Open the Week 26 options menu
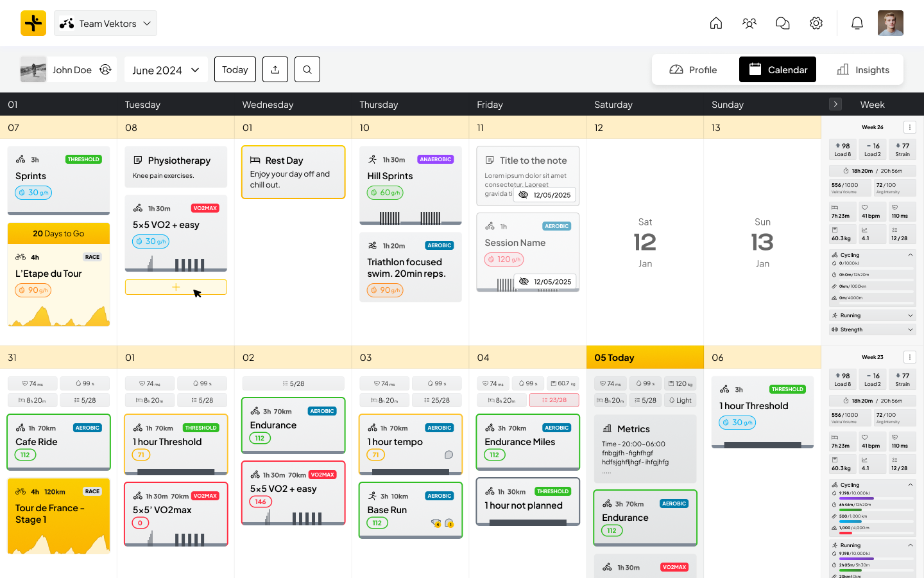 click(x=909, y=127)
